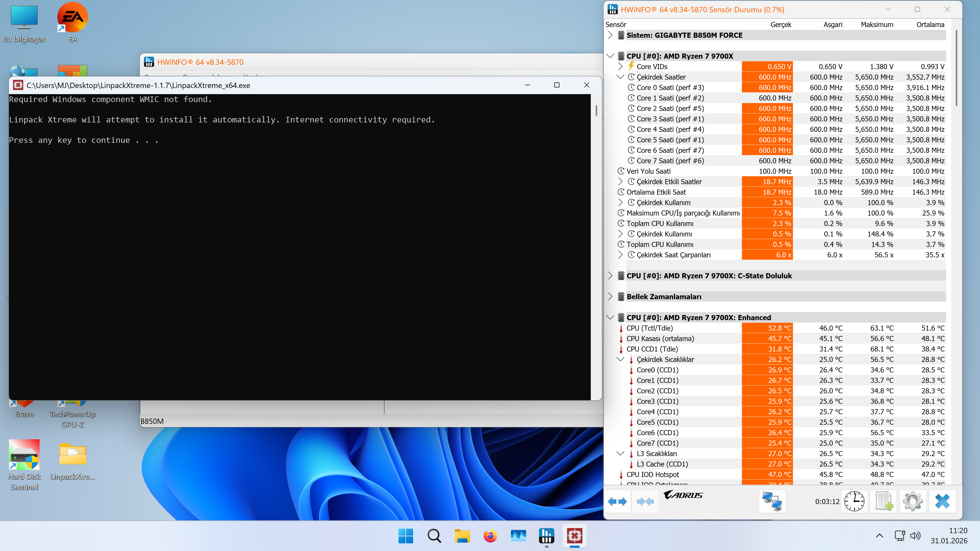
Task: Click the 'Press any key to continue' console line
Action: click(84, 140)
